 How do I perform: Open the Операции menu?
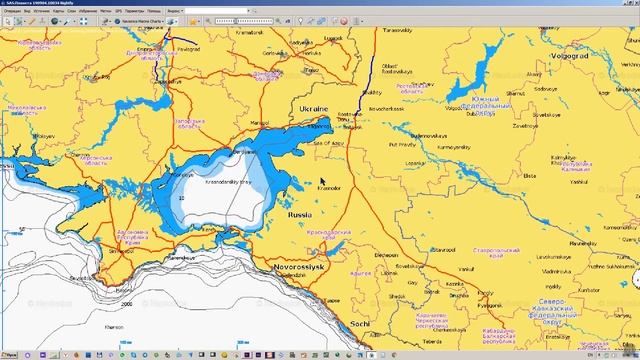(x=12, y=11)
